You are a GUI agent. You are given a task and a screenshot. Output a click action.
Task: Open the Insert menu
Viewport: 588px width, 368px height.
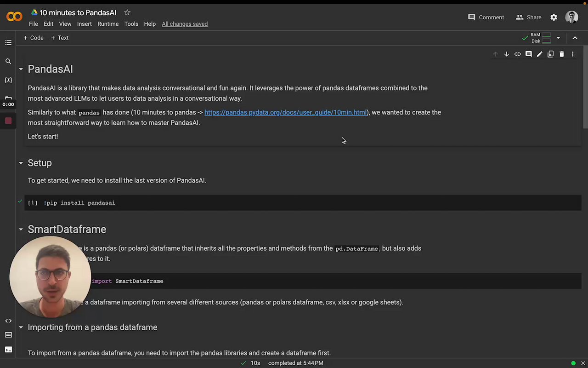[x=85, y=24]
